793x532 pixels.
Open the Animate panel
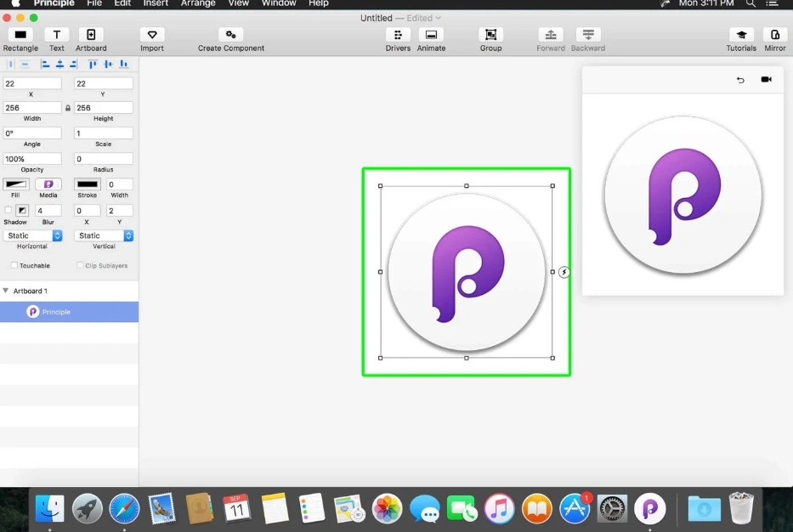pos(431,35)
